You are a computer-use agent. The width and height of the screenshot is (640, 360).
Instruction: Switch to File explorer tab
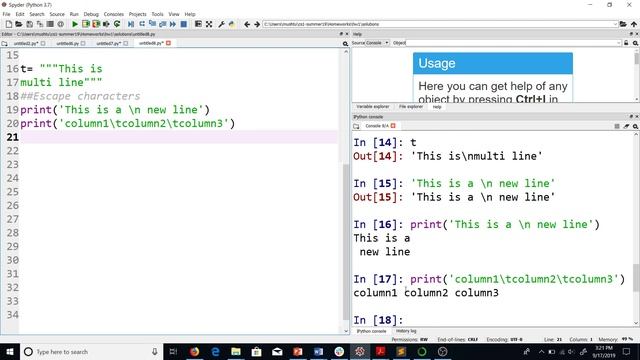pos(411,107)
